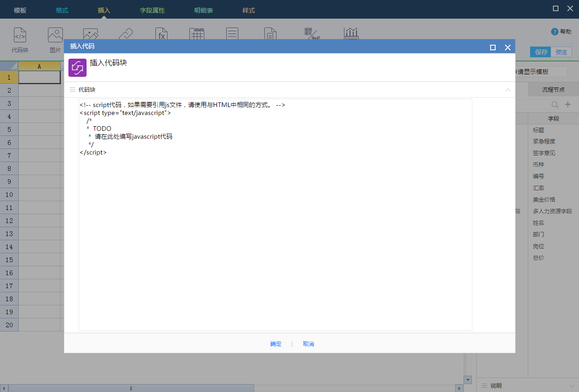The image size is (579, 392).
Task: Click the plus add icon in right panel
Action: [568, 105]
